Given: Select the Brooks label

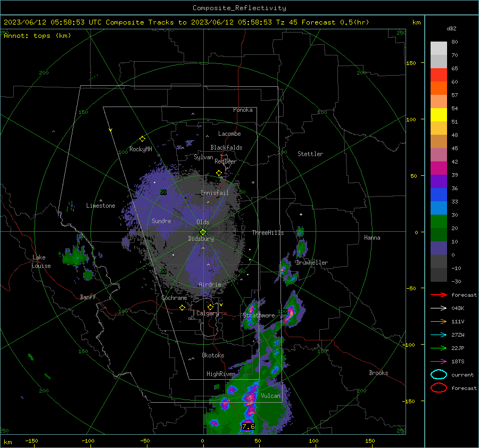Looking at the screenshot, I should (378, 373).
